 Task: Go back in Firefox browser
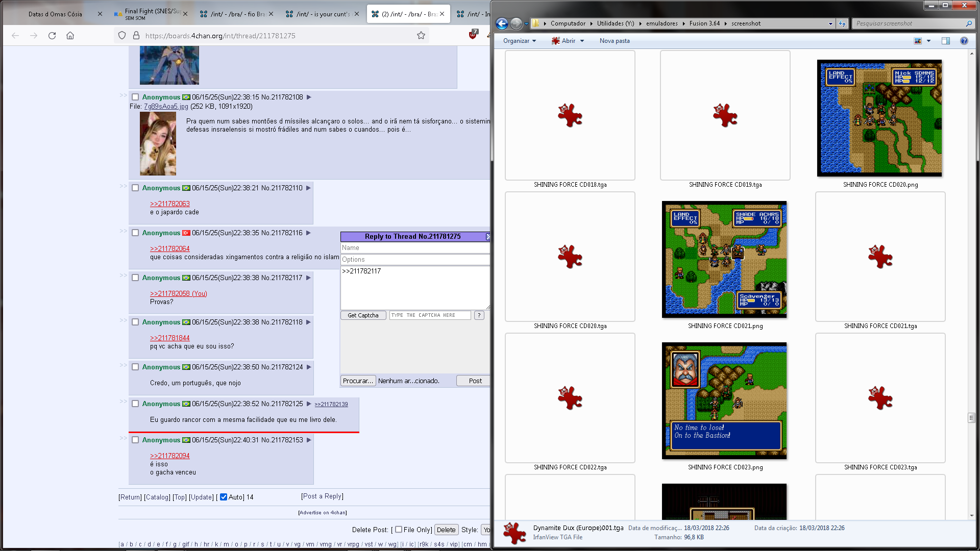(15, 36)
